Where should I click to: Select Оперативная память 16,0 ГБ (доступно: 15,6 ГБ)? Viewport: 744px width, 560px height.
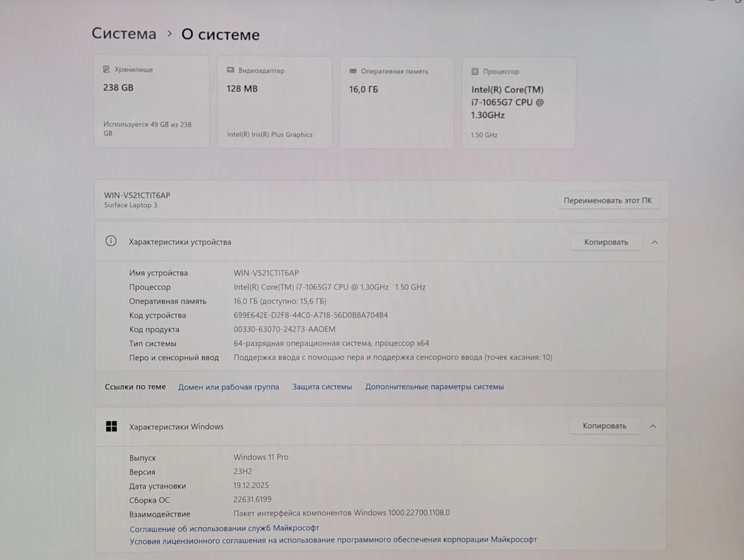point(280,301)
